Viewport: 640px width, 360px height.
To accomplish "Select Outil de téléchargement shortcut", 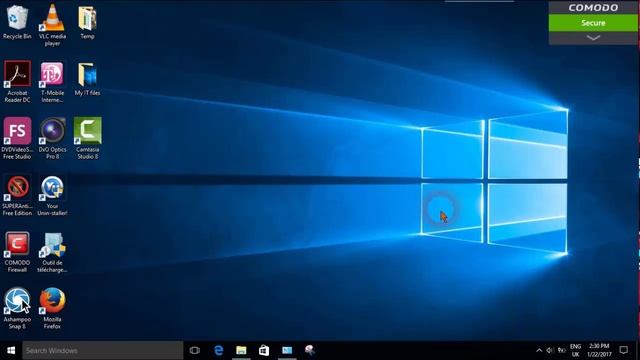I will click(x=53, y=252).
